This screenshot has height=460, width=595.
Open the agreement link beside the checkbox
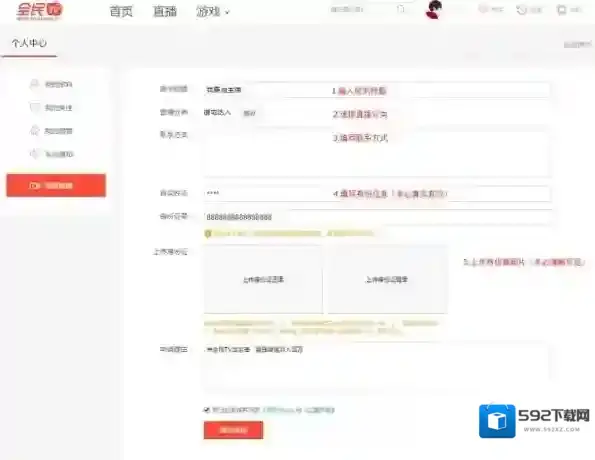(299, 410)
